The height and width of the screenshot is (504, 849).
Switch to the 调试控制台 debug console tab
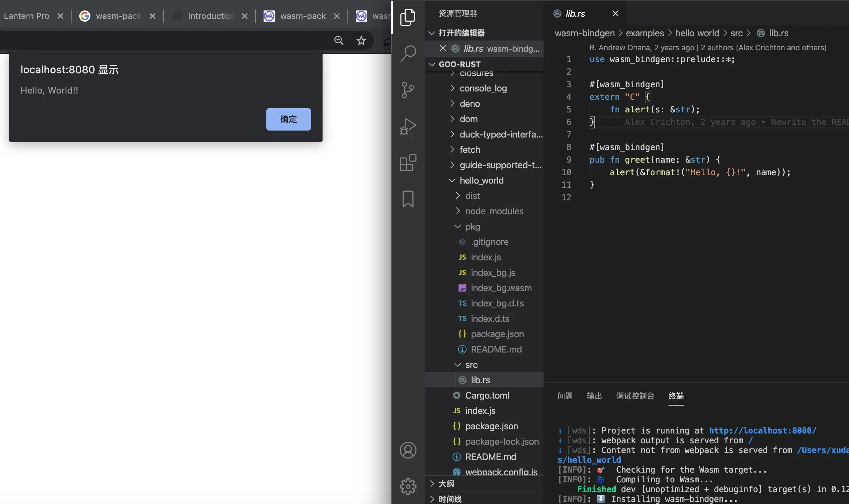(635, 396)
